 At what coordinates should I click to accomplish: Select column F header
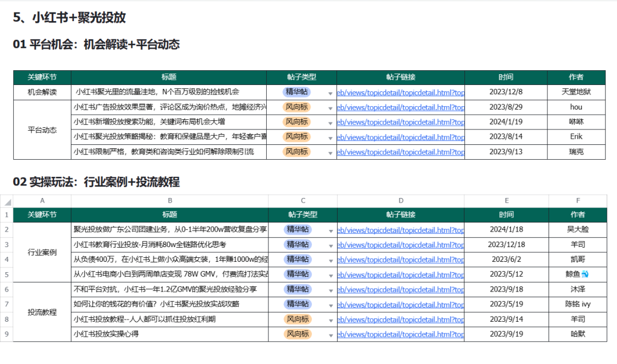(578, 200)
